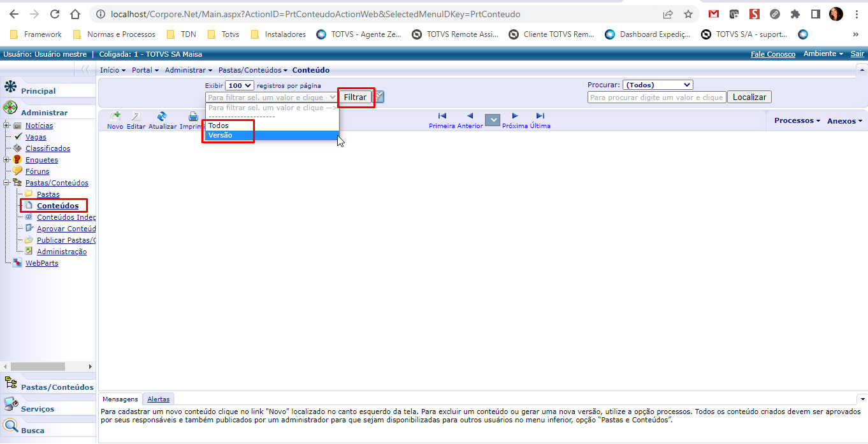The image size is (868, 444).
Task: Bookmark this page with the star icon
Action: pyautogui.click(x=688, y=14)
